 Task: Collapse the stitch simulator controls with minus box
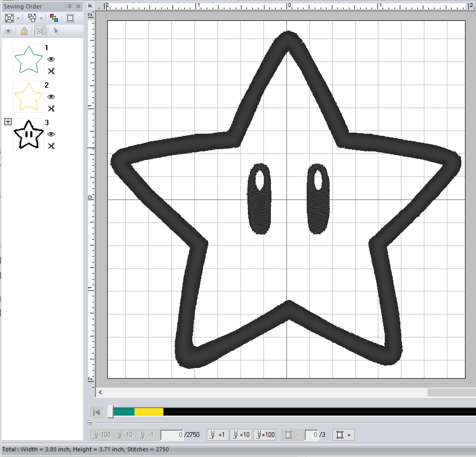(x=90, y=423)
